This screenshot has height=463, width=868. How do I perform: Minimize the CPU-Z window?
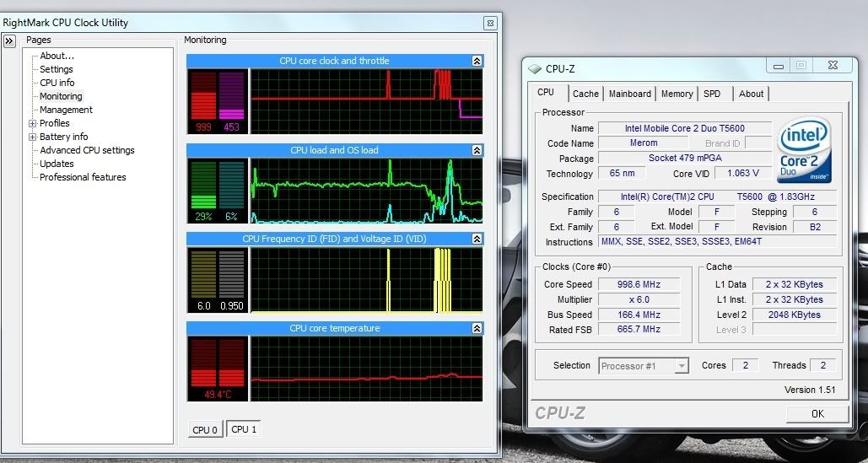(x=779, y=66)
